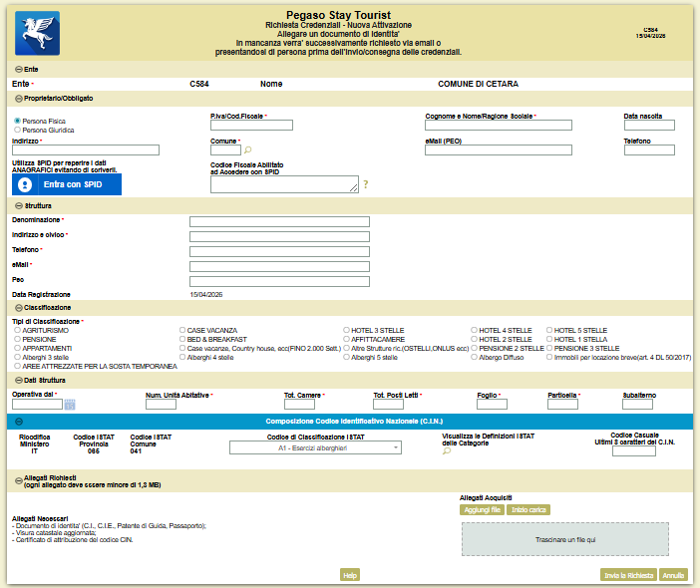The width and height of the screenshot is (700, 588).
Task: Focus the Struttura Telefono field
Action: pos(279,251)
